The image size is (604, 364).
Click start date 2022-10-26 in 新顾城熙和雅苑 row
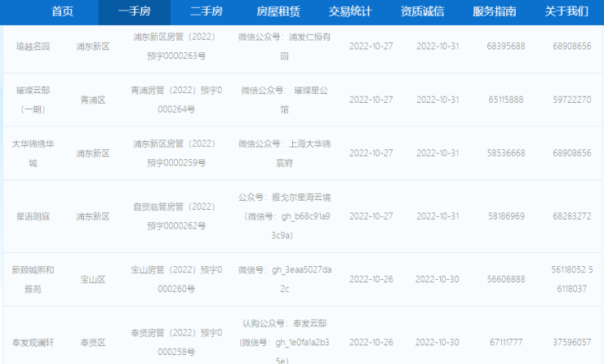371,279
